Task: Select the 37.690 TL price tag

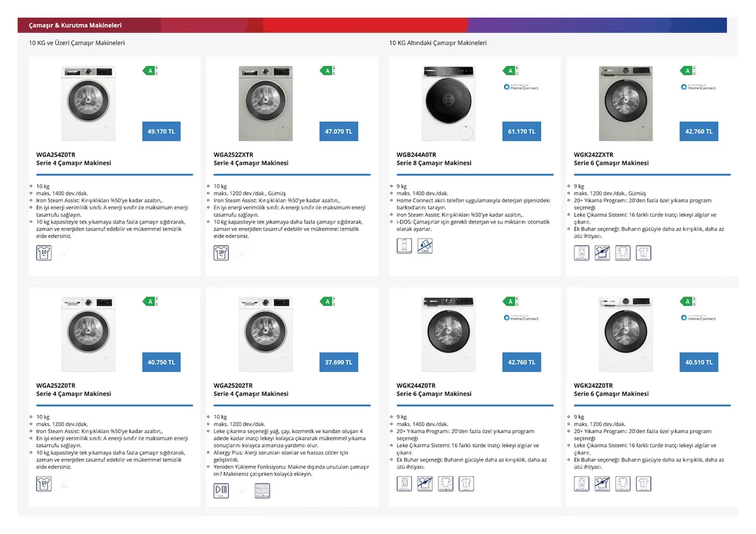Action: coord(339,363)
